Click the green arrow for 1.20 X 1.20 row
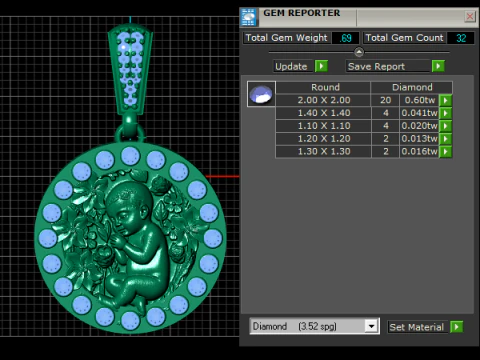 click(446, 139)
